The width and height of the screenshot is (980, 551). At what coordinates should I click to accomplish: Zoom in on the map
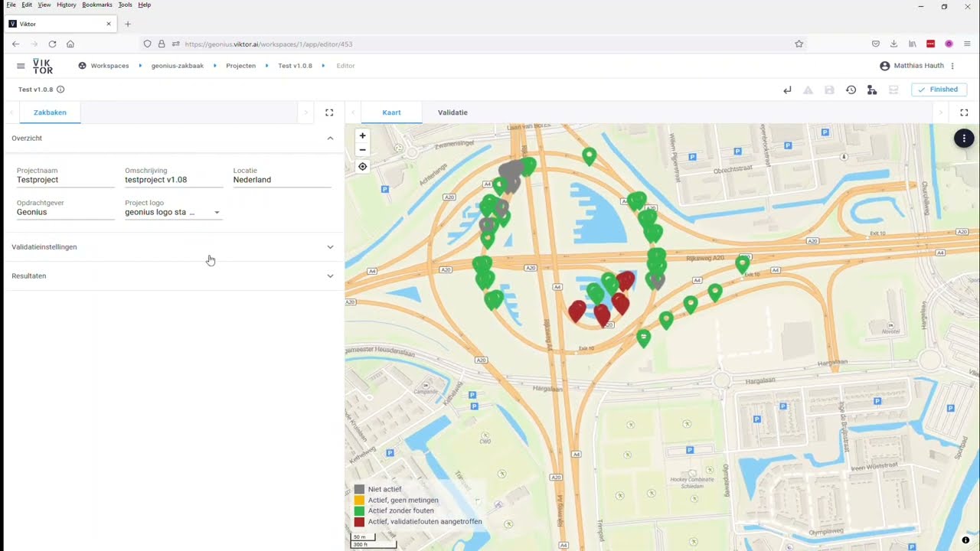(362, 135)
